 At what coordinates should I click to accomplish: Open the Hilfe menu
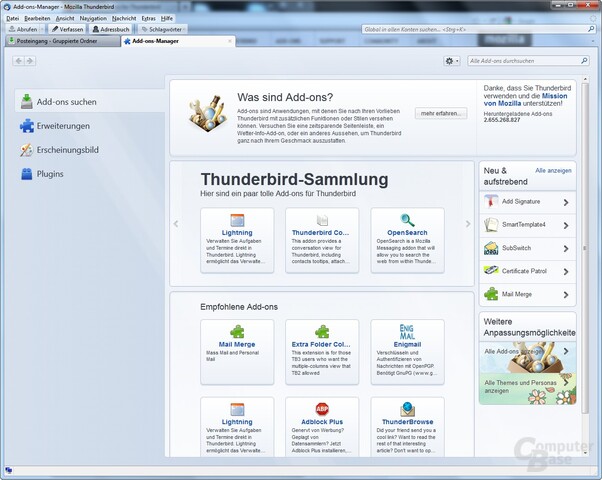167,18
